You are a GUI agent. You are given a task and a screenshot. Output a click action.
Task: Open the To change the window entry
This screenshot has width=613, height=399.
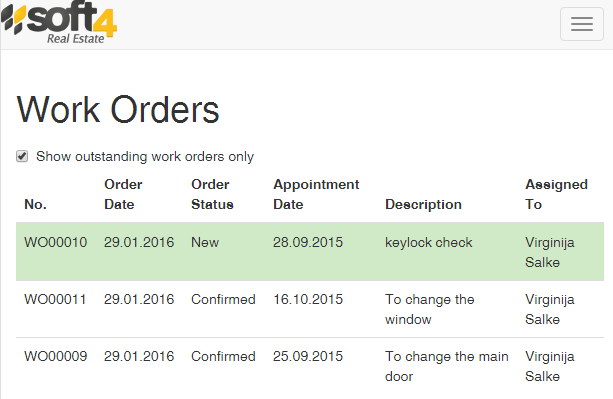[x=430, y=309]
